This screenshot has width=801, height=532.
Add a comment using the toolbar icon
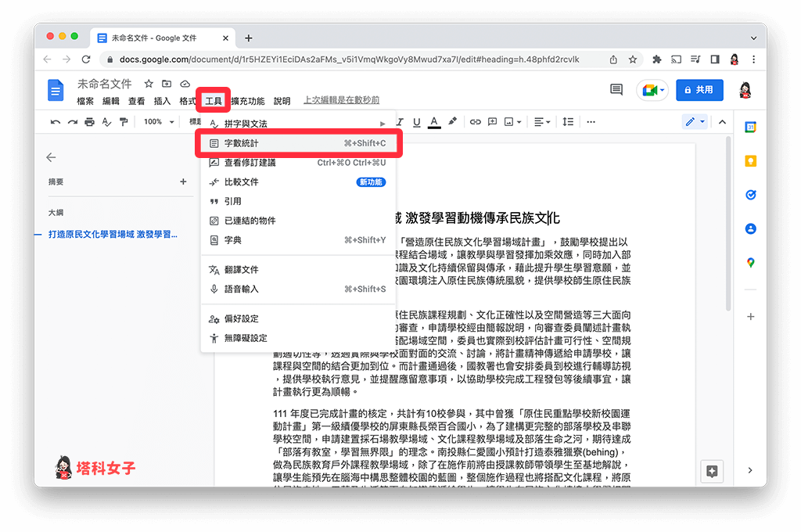click(492, 122)
